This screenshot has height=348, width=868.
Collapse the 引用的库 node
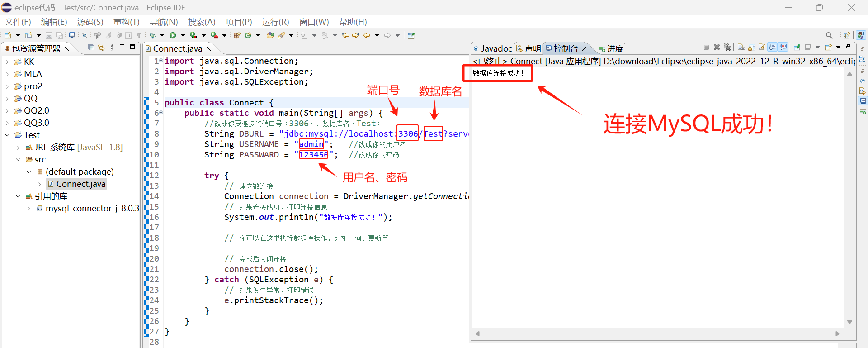point(18,196)
